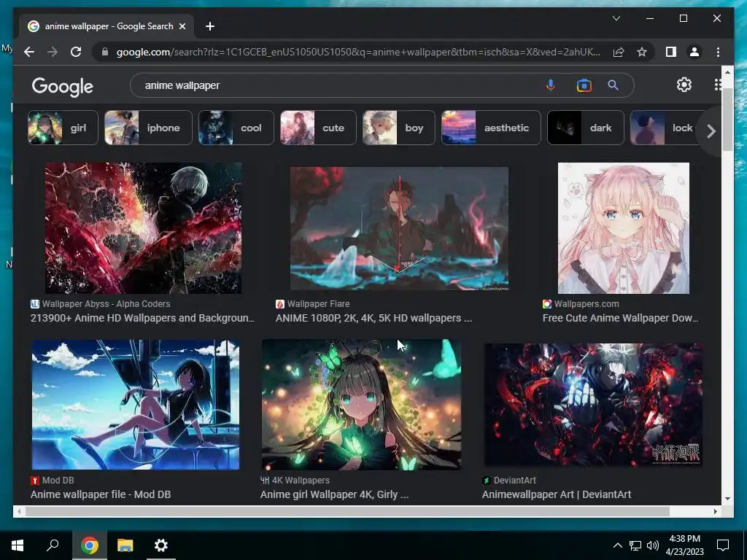Open the Wallpaper Abyss Tokyo Ghoul thumbnail
This screenshot has height=560, width=747.
pos(143,228)
